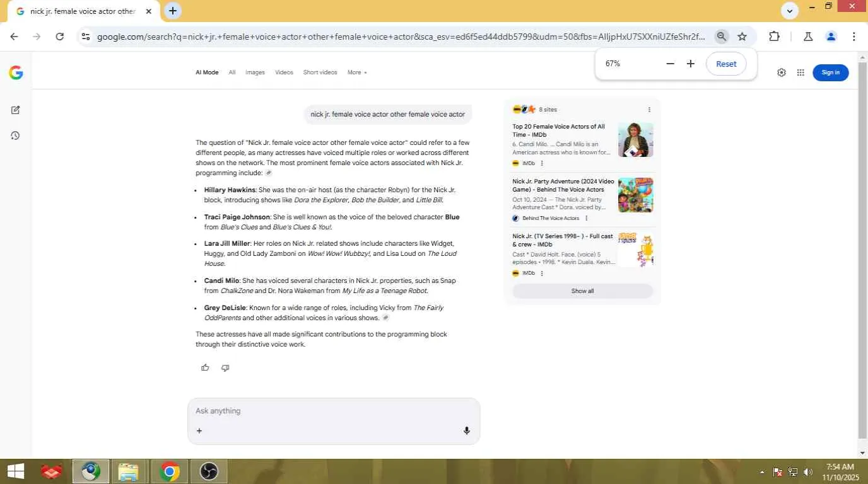This screenshot has height=484, width=868.
Task: Show hidden system tray icons
Action: (x=762, y=471)
